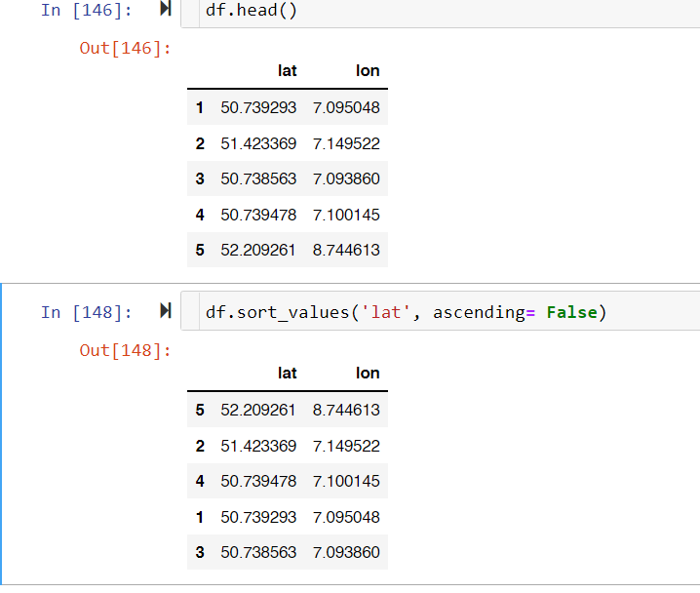Click the Out[148] output prompt
The height and width of the screenshot is (593, 700).
point(125,350)
